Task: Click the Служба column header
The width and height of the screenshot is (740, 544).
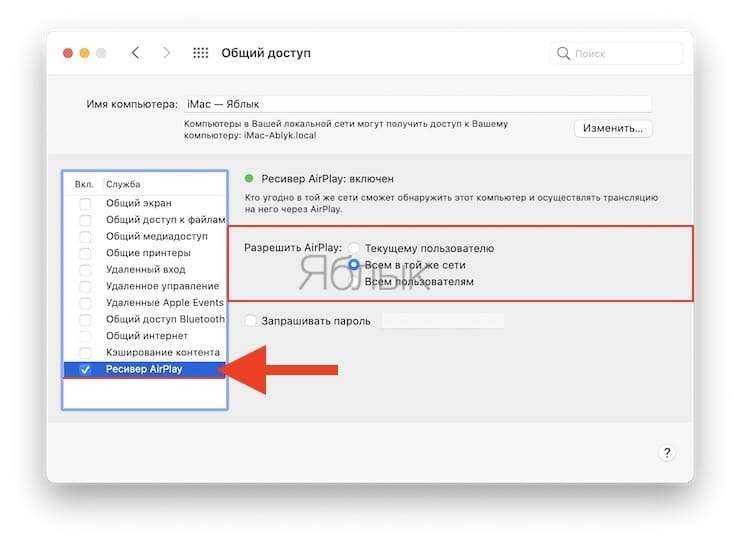Action: pos(123,184)
